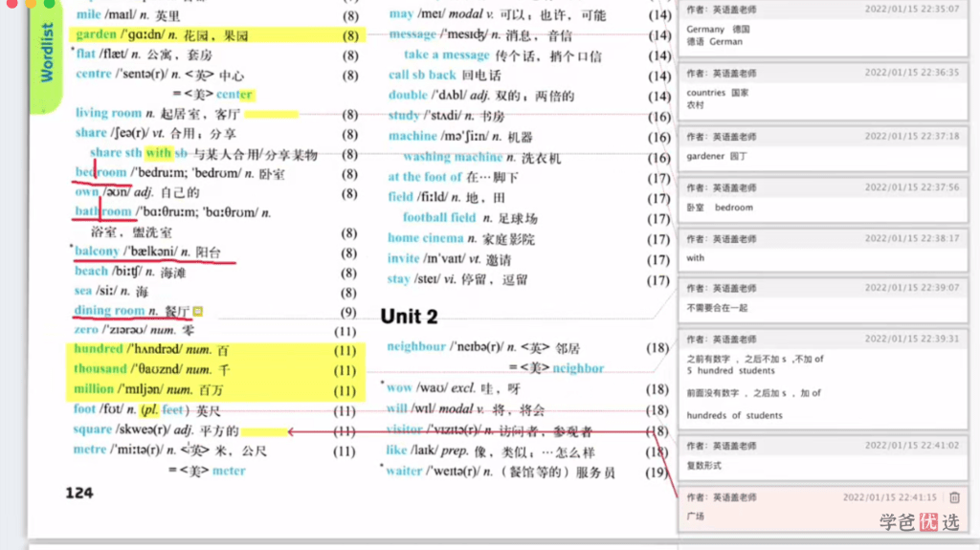Click the American spelling neighbor
Viewport: 980px width, 550px height.
(x=578, y=368)
